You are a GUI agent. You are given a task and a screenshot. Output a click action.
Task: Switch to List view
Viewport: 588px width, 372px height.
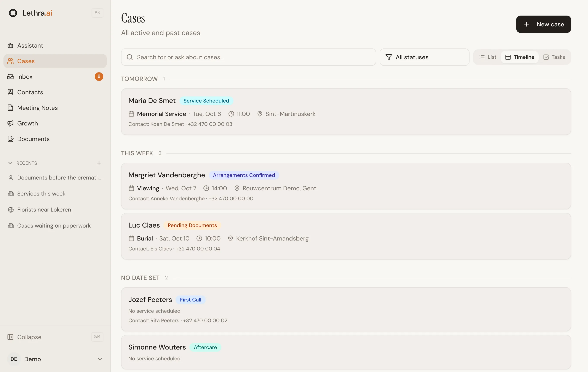488,57
